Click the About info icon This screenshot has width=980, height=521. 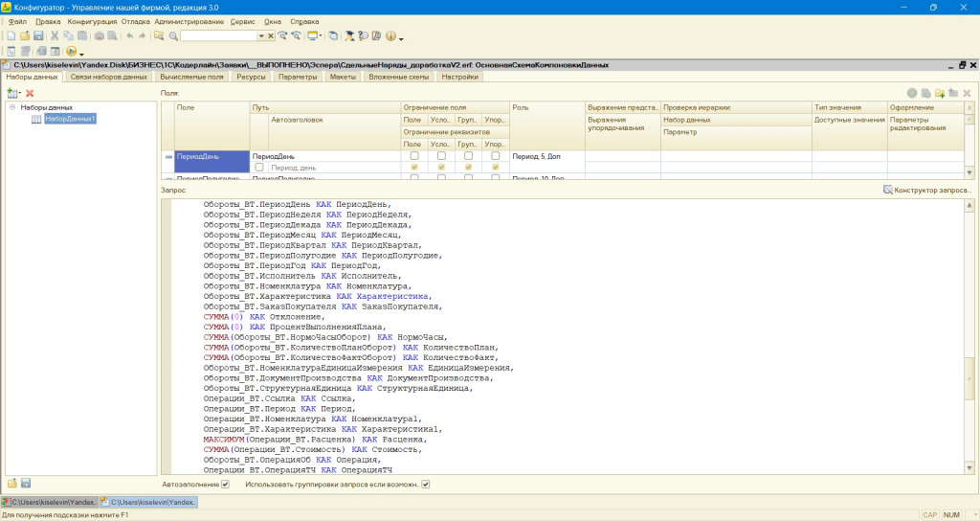tap(390, 36)
